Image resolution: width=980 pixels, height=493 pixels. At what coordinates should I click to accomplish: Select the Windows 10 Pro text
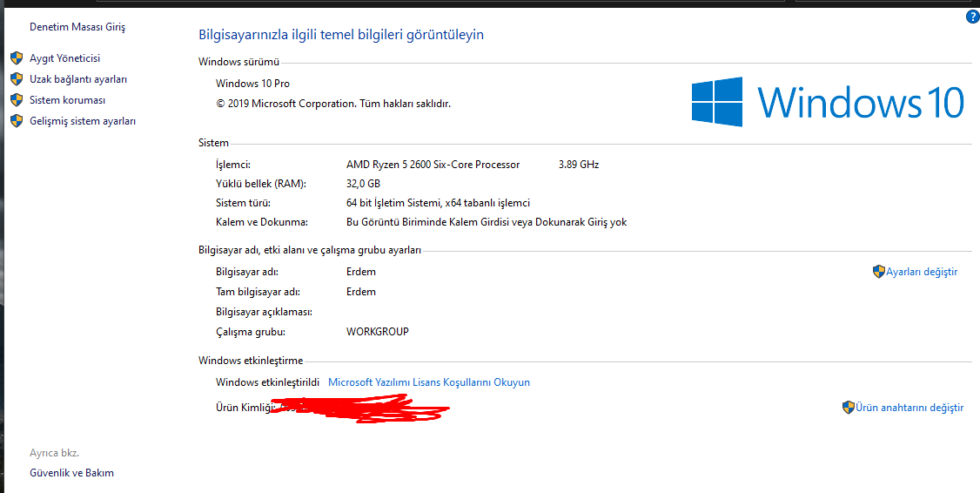coord(252,84)
